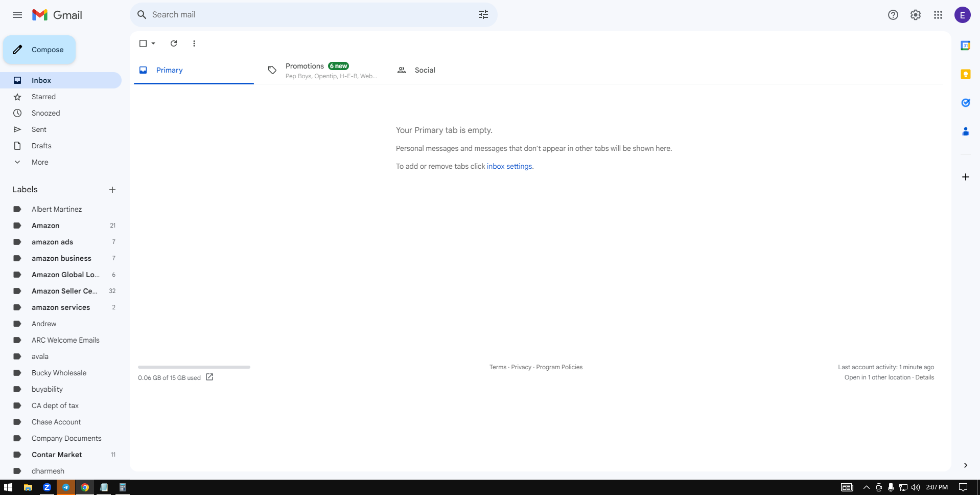Open the More options three-dot menu
The width and height of the screenshot is (980, 495).
[x=194, y=43]
